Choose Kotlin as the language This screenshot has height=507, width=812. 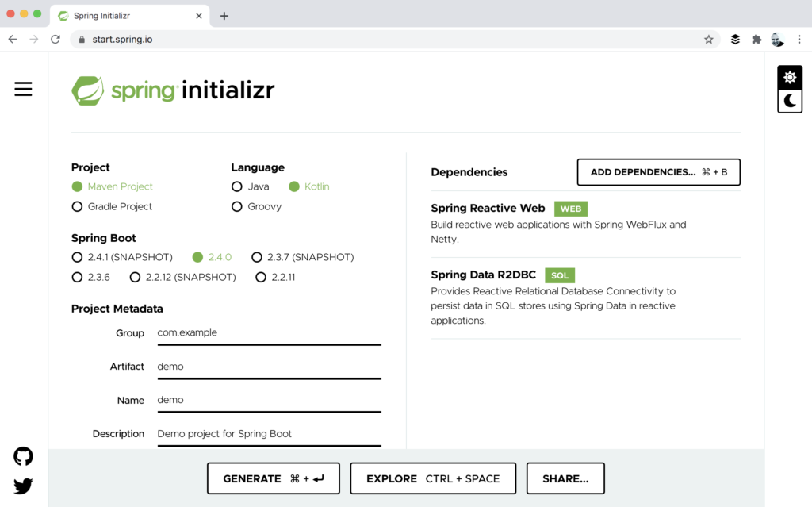tap(309, 186)
